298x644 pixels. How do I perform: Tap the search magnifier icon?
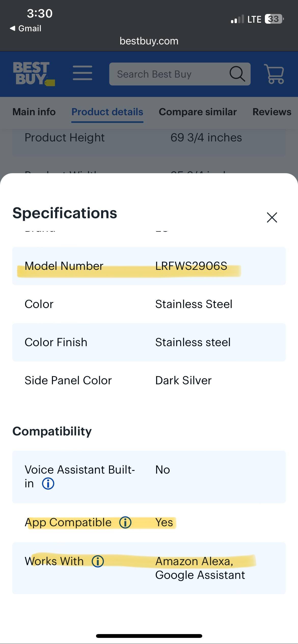pyautogui.click(x=237, y=74)
